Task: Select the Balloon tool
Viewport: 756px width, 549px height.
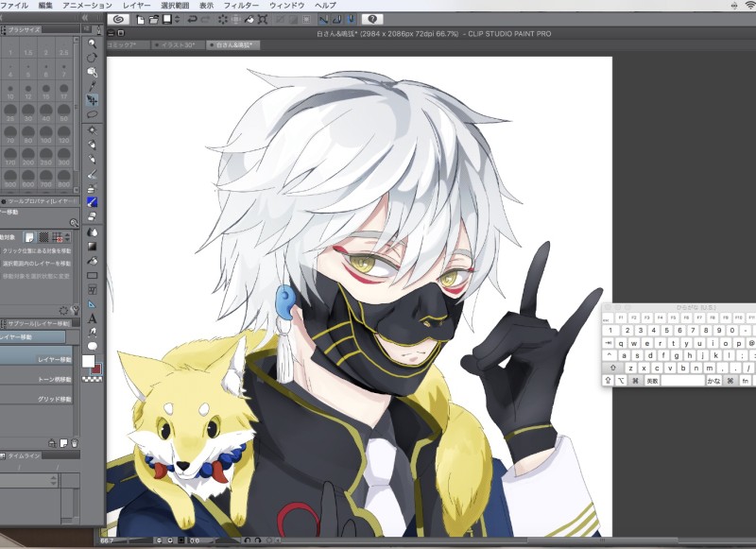Action: (92, 346)
